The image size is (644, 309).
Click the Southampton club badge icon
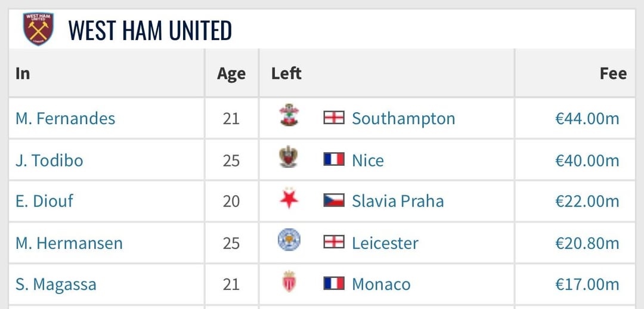click(289, 116)
